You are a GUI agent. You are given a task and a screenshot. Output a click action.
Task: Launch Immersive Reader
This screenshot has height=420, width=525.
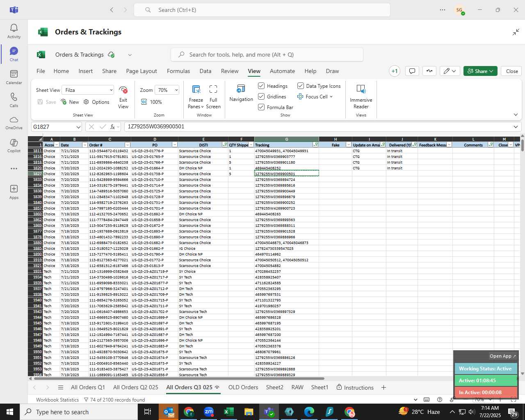click(361, 97)
